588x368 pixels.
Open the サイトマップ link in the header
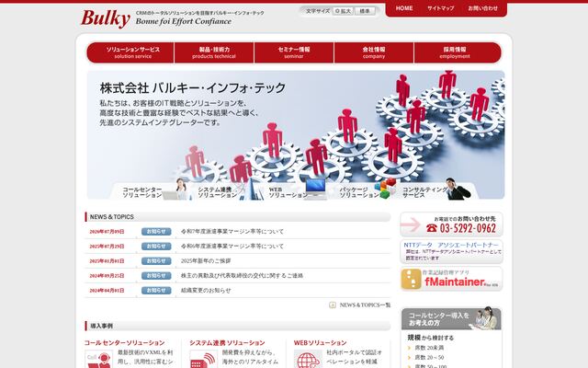[441, 8]
